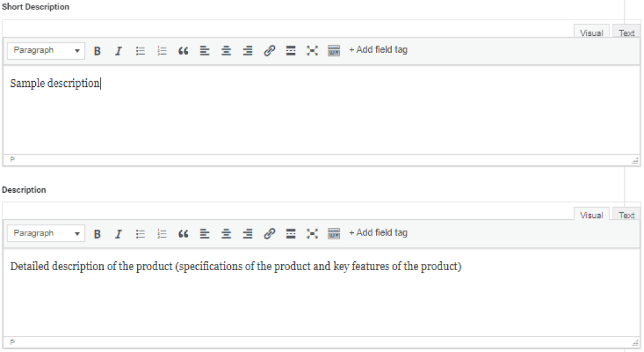Viewport: 644px width, 352px height.
Task: Center align text in Description editor
Action: coord(226,234)
